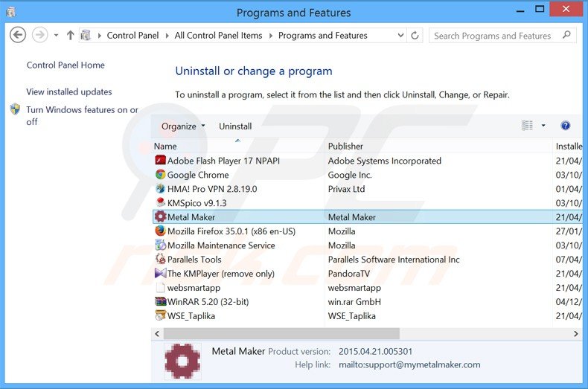Select the WSE_Taplika program name

click(x=191, y=316)
